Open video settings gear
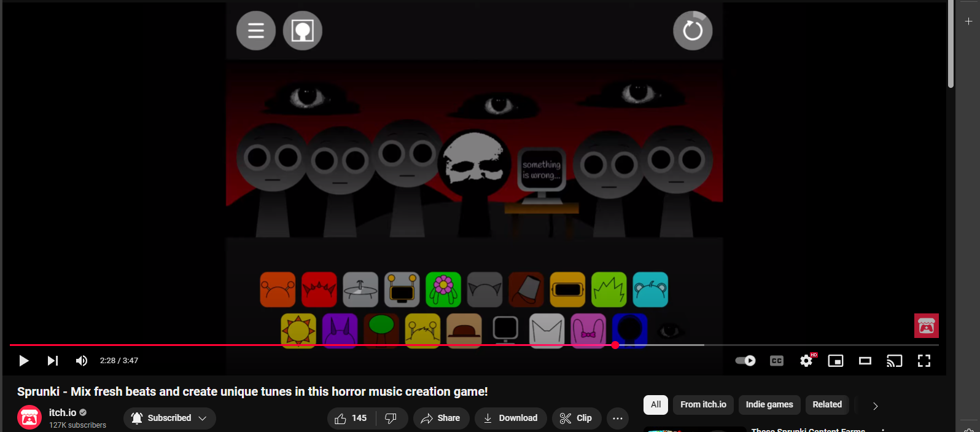The width and height of the screenshot is (980, 432). tap(806, 361)
